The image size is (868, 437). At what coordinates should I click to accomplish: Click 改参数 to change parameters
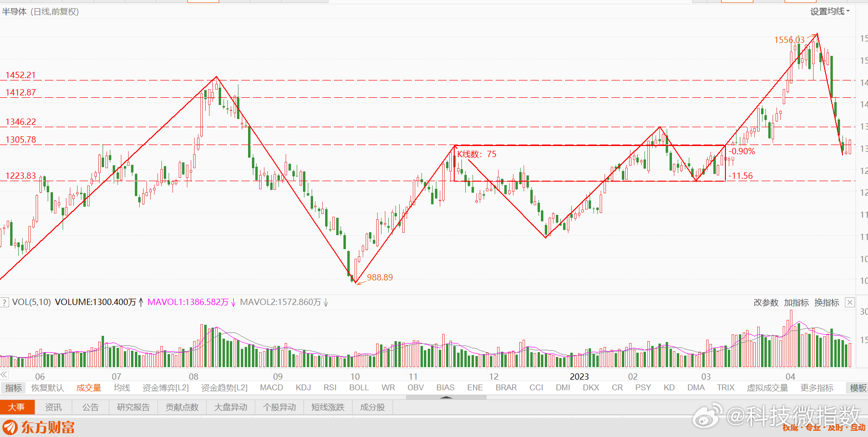(766, 303)
